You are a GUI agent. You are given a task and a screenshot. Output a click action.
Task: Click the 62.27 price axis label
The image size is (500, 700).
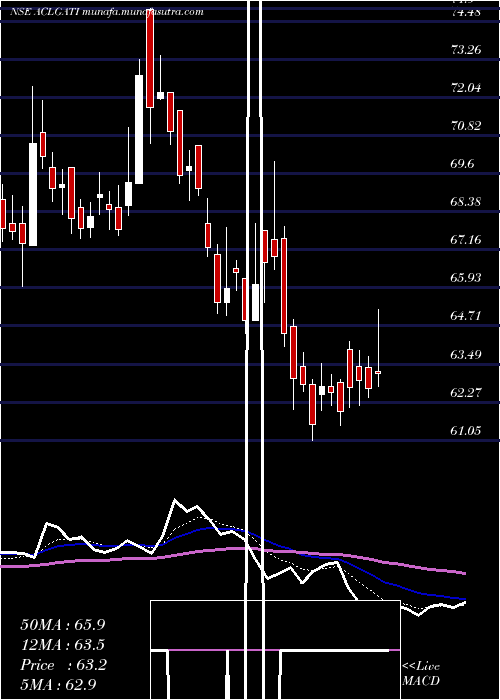(466, 393)
